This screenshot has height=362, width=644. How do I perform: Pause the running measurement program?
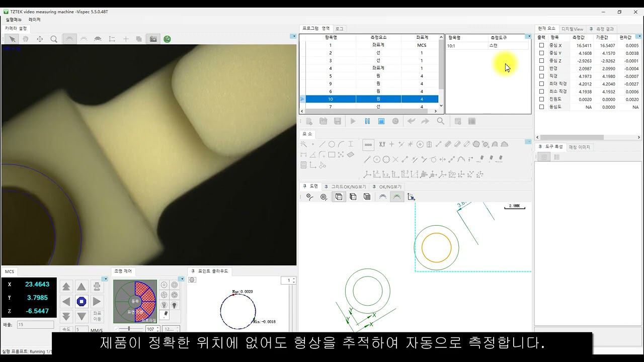367,121
